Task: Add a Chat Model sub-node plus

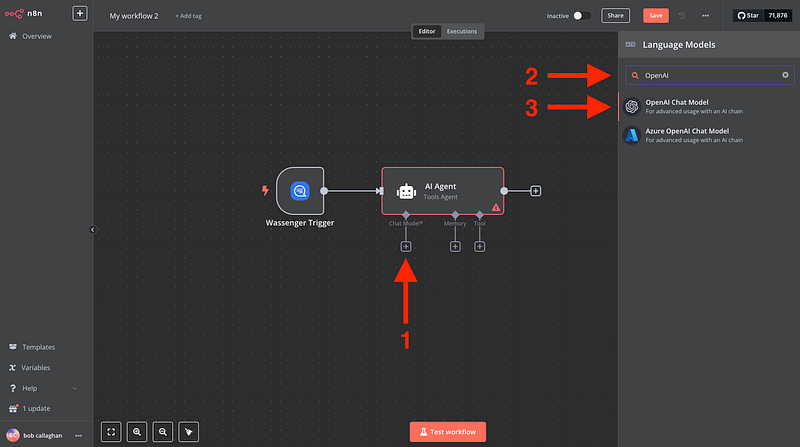Action: (x=406, y=246)
